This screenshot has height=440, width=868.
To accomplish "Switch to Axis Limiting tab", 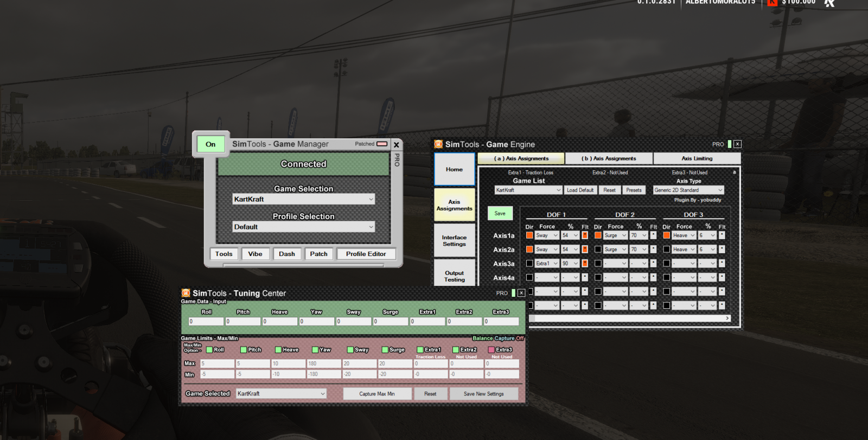I will (697, 158).
